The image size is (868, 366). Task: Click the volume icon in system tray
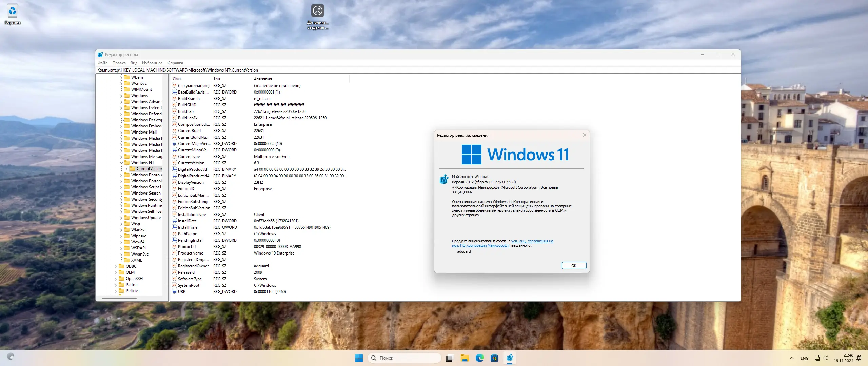(826, 358)
